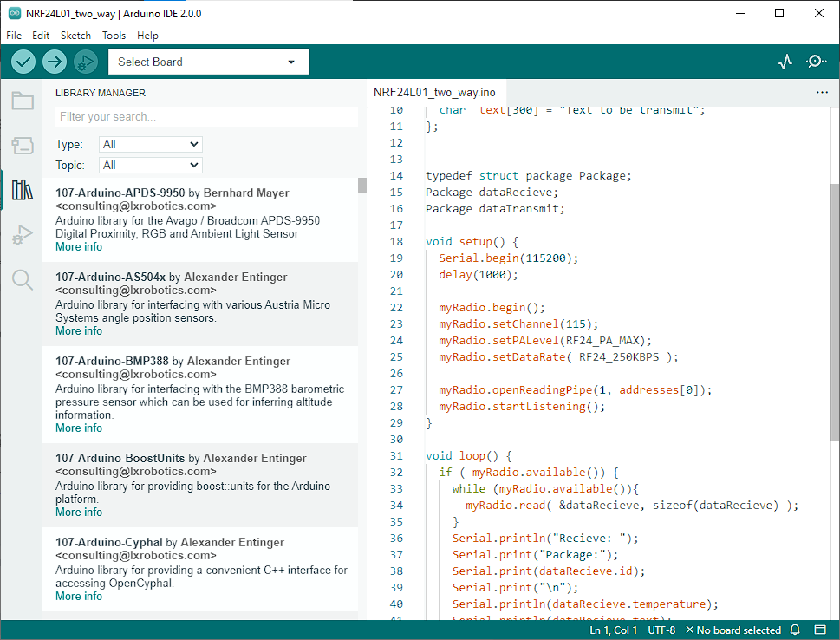Open More info for 107-Arduino-BoostUnits
840x640 pixels.
[79, 512]
